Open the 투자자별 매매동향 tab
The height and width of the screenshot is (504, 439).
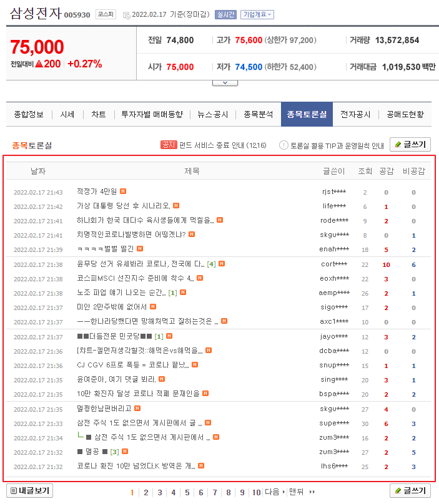coord(152,114)
